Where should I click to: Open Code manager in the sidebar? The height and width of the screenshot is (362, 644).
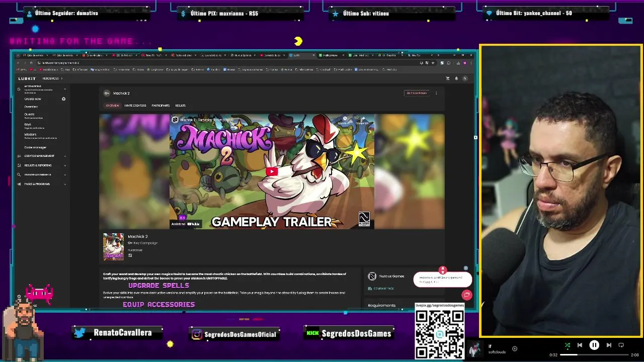(x=35, y=147)
